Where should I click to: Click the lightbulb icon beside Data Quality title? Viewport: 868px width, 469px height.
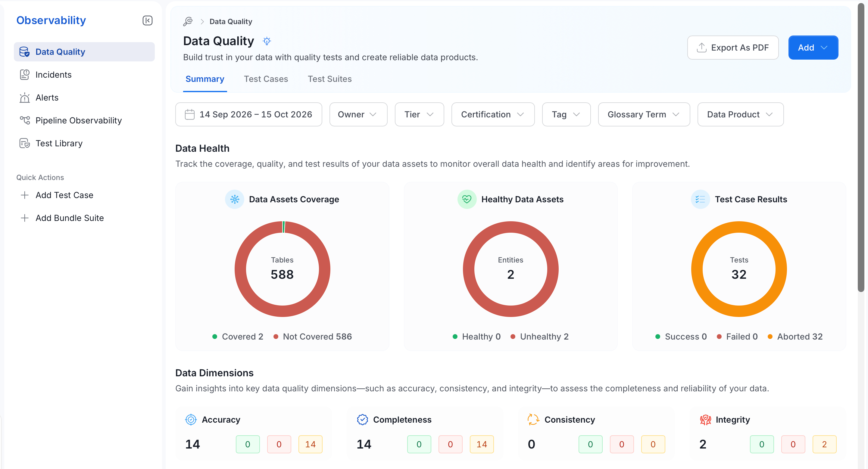pos(267,41)
